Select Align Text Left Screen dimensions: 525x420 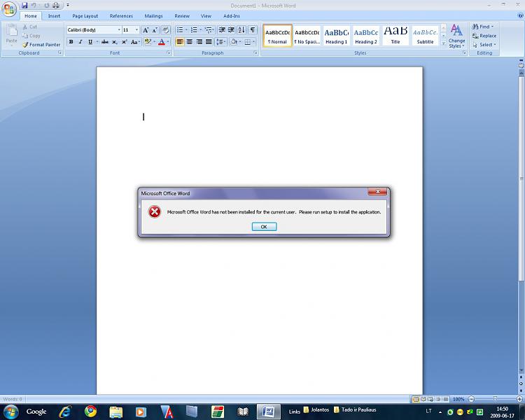180,42
